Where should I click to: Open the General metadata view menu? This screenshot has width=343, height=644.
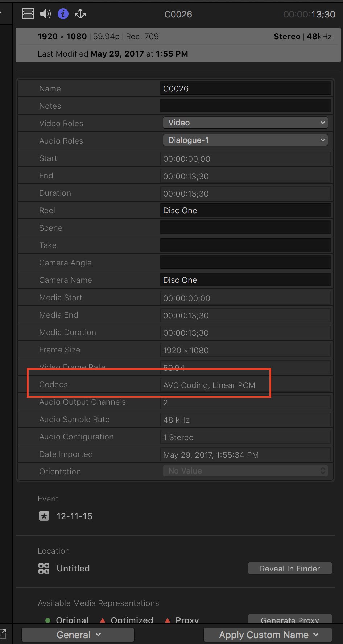78,635
